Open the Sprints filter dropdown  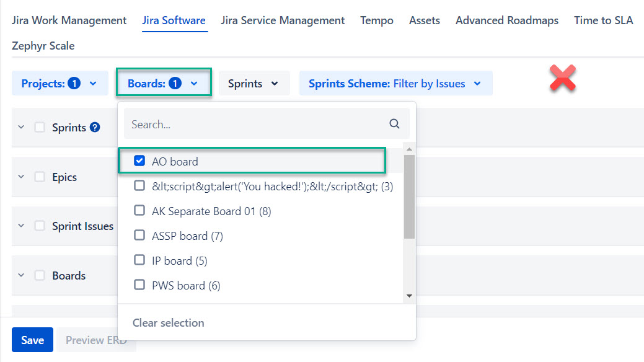(254, 84)
